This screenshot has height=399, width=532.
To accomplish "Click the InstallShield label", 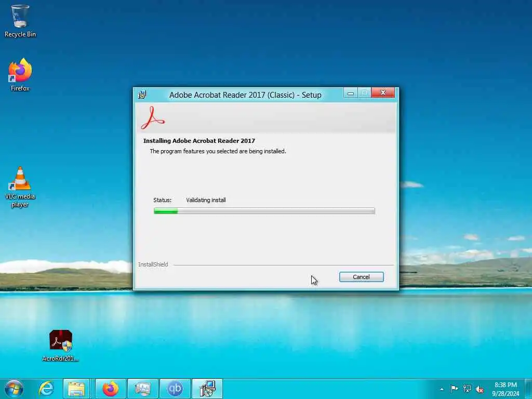I will (x=153, y=264).
